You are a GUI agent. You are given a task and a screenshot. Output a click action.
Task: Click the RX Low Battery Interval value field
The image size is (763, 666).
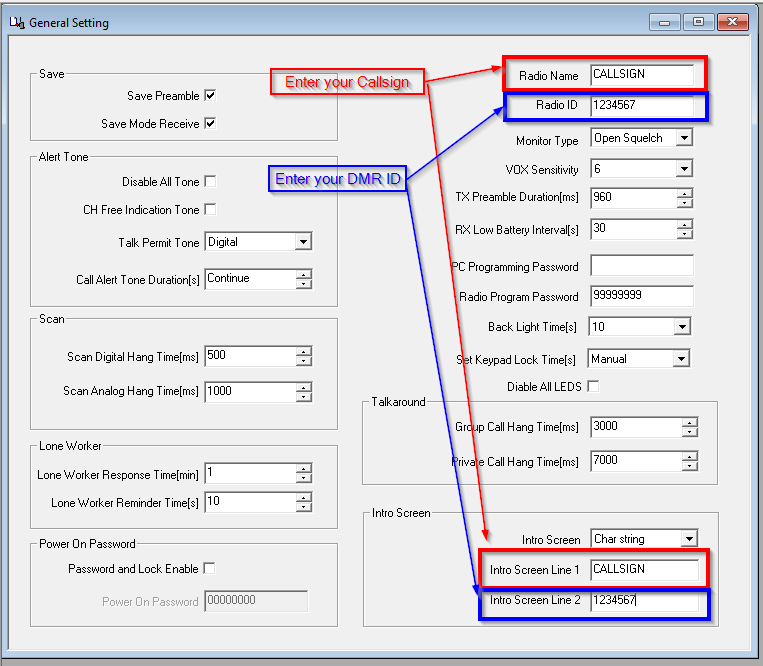(x=634, y=229)
